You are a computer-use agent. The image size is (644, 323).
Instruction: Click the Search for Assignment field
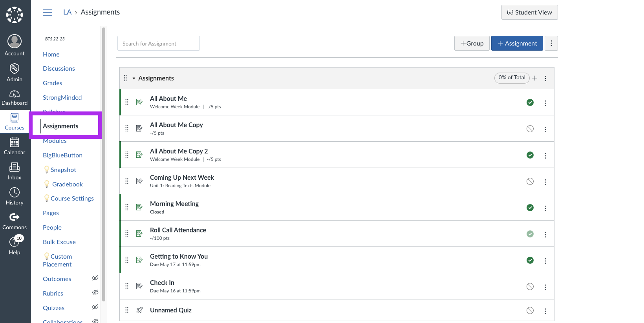pos(159,43)
